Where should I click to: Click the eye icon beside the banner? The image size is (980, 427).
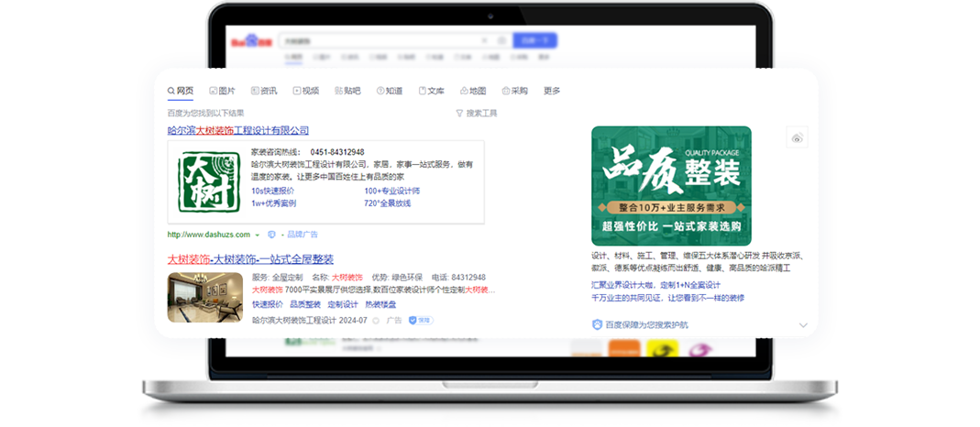pyautogui.click(x=797, y=137)
